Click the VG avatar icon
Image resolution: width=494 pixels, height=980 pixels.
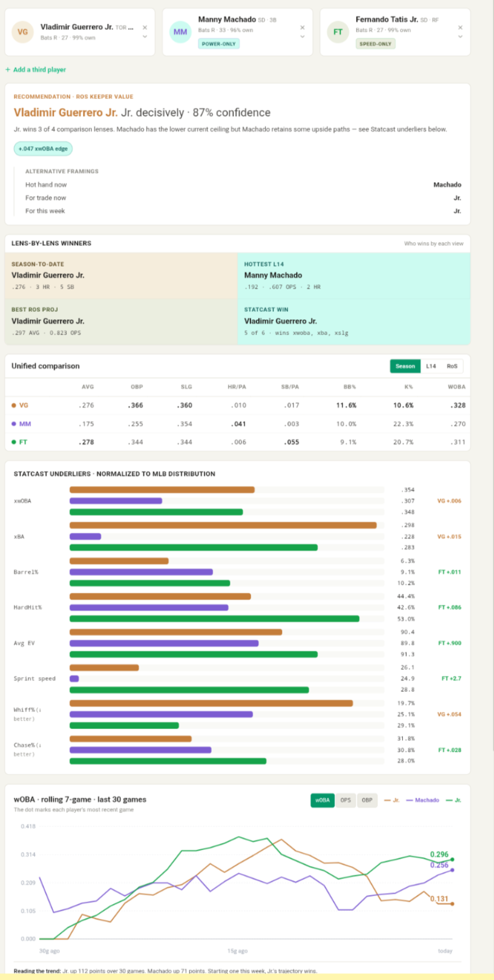[x=23, y=32]
